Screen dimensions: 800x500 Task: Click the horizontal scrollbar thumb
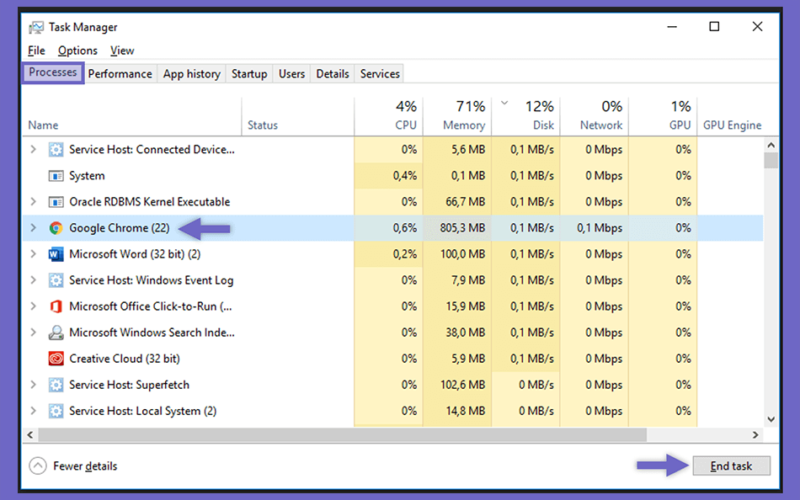[342, 435]
